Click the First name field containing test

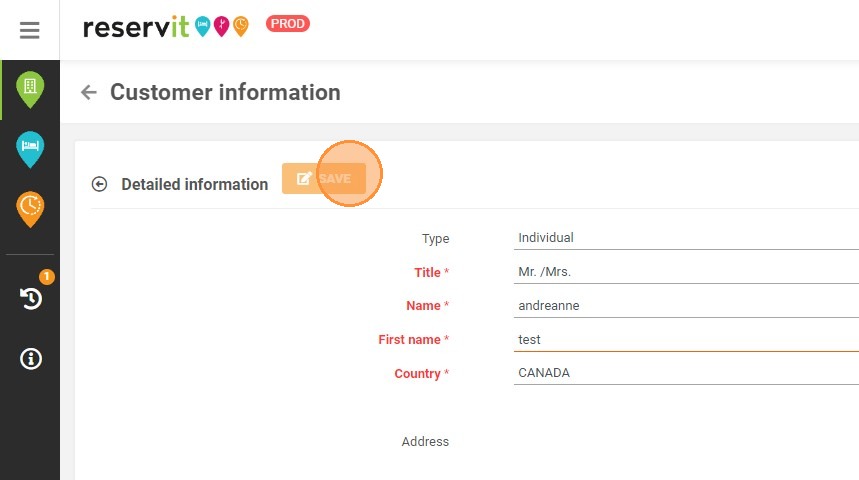(686, 340)
